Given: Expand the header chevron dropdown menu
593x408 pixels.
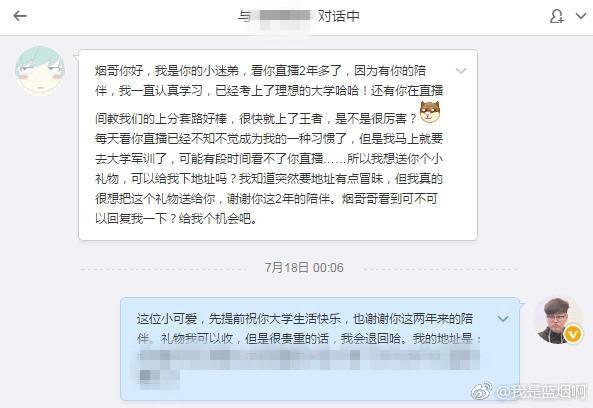Looking at the screenshot, I should coord(581,16).
